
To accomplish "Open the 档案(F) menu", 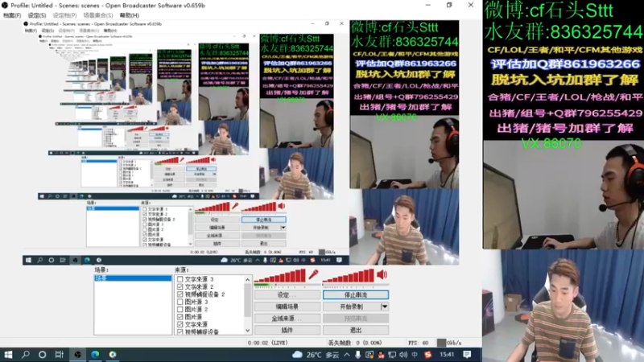I will [x=12, y=15].
